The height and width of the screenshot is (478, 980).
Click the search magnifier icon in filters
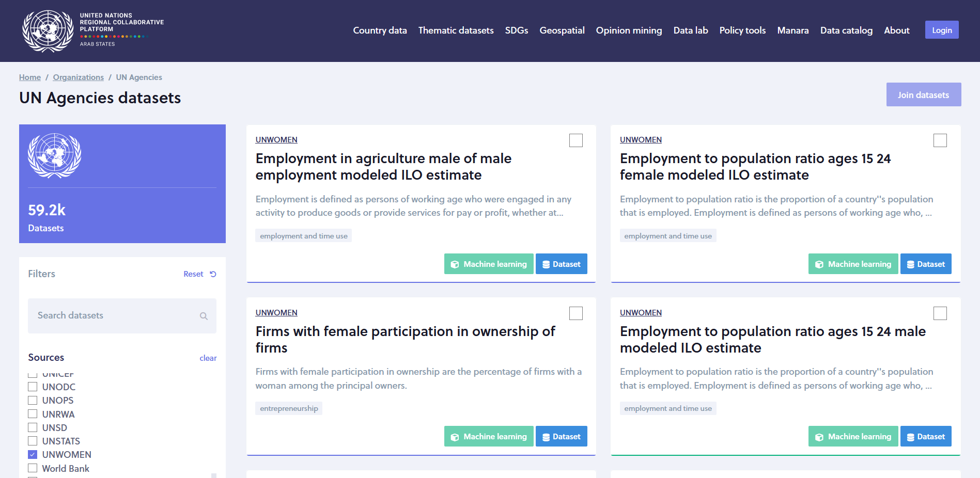[204, 316]
